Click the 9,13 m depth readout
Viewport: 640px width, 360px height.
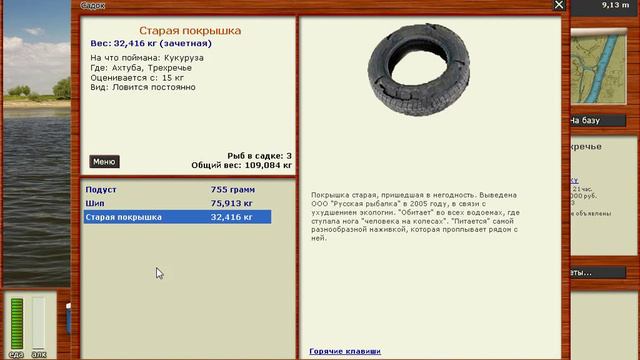(616, 5)
